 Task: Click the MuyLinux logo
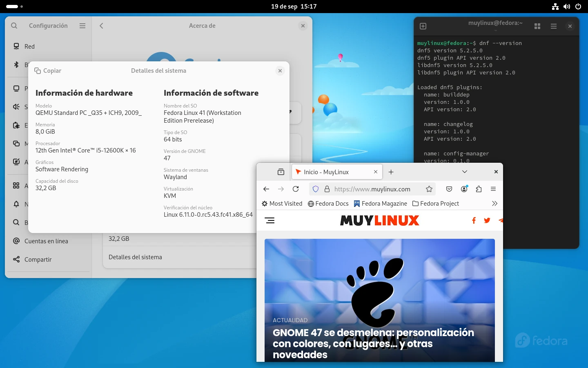380,220
